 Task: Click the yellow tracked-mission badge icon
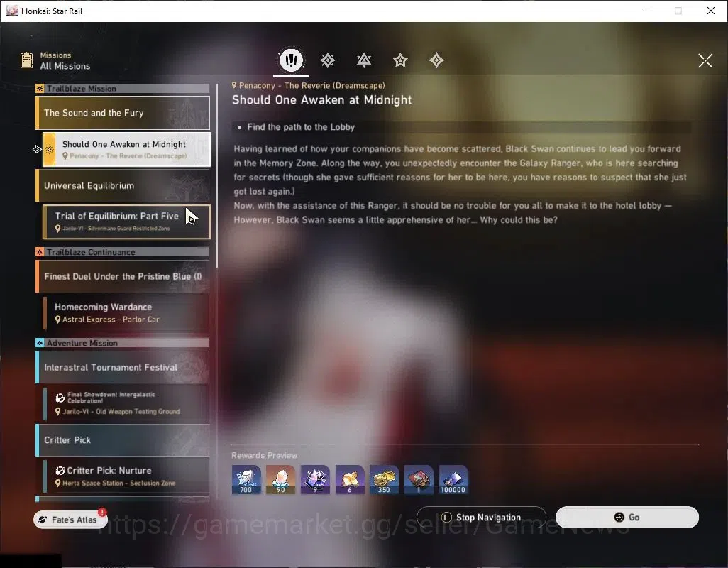coord(49,149)
